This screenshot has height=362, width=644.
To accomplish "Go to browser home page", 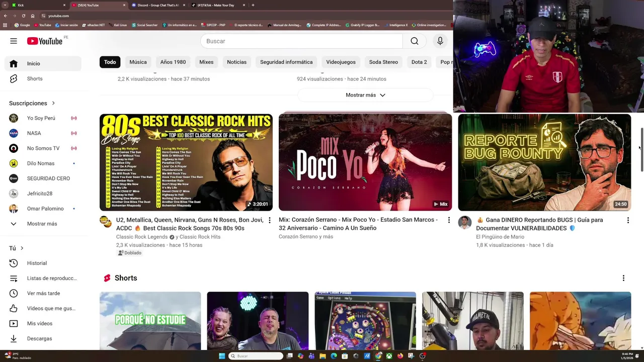I will pyautogui.click(x=33, y=16).
